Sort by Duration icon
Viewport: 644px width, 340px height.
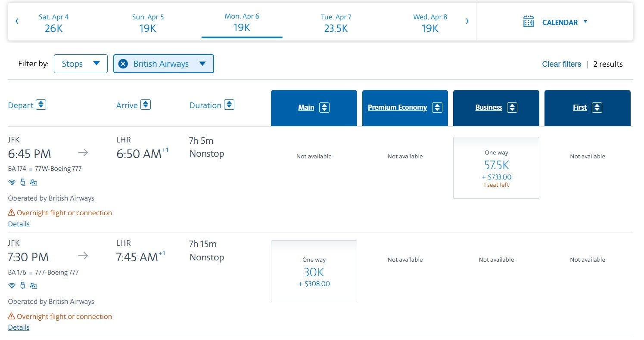pyautogui.click(x=229, y=105)
